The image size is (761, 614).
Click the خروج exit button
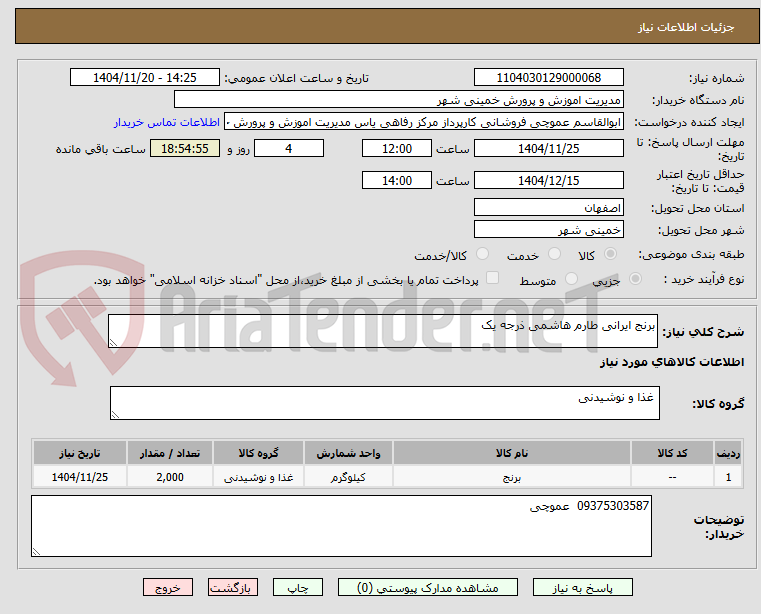pyautogui.click(x=167, y=587)
